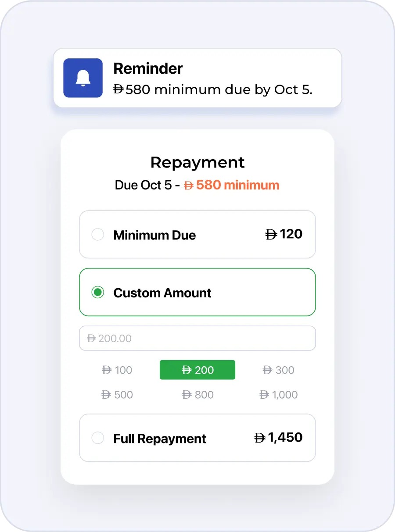395x532 pixels.
Task: Click the Full Repayment 1,450 amount
Action: pyautogui.click(x=279, y=437)
